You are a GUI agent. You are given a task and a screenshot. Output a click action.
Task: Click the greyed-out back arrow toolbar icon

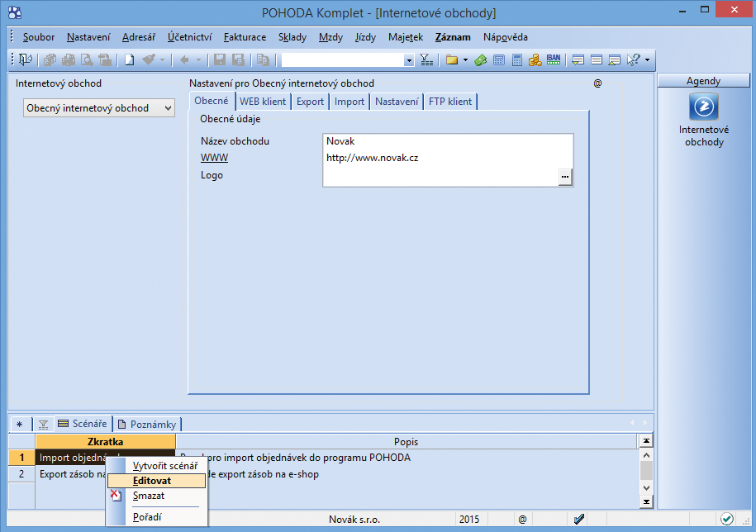click(x=184, y=59)
